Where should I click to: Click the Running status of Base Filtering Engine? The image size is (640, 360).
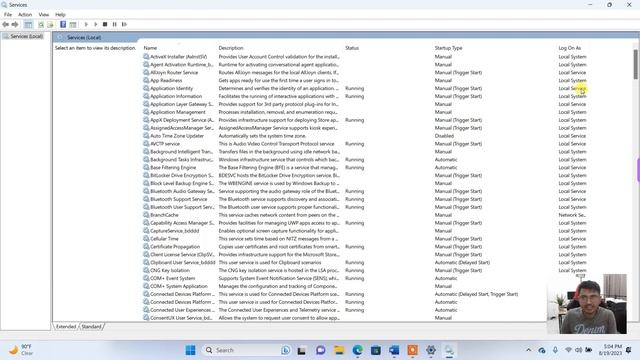click(354, 167)
